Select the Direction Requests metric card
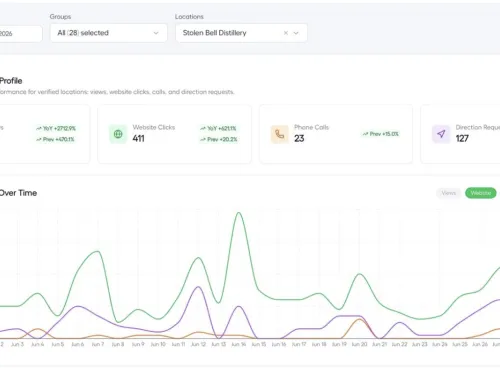 [x=460, y=134]
